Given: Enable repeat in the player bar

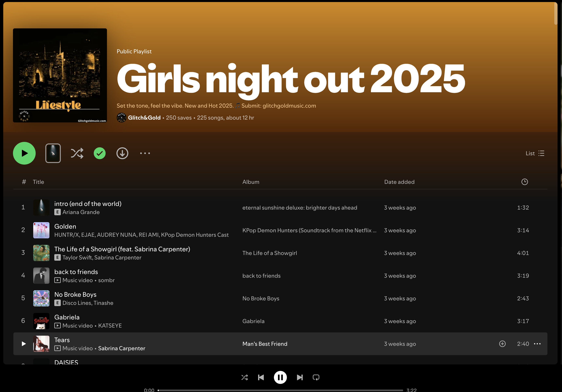Looking at the screenshot, I should [316, 377].
